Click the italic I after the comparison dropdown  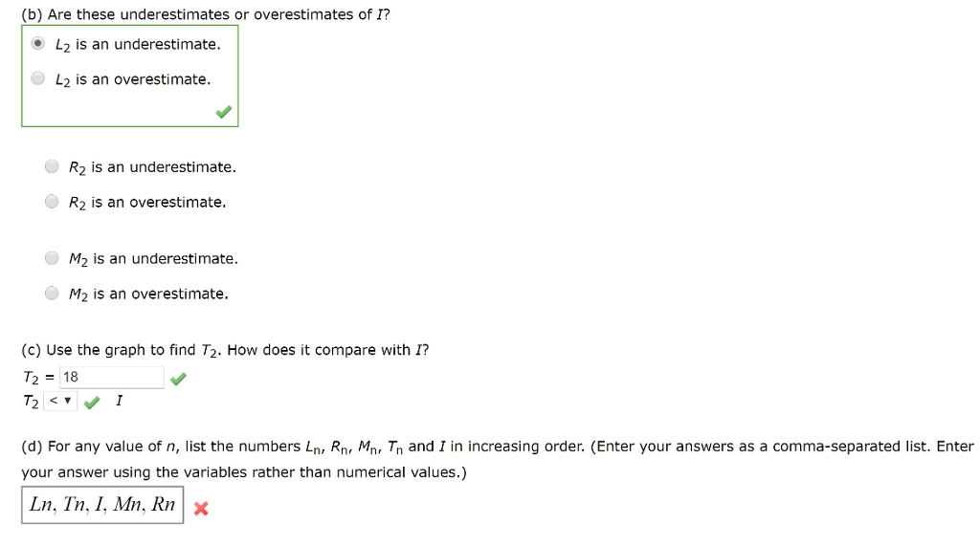[118, 402]
